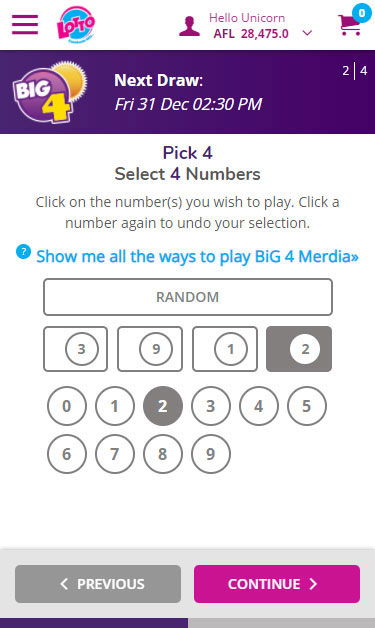375x628 pixels.
Task: Select the third digit slot showing 1
Action: [225, 349]
